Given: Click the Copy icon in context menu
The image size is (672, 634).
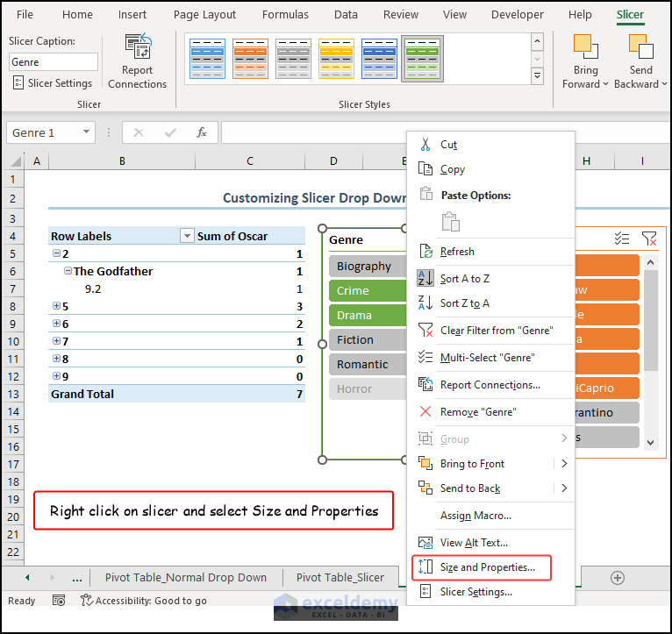Looking at the screenshot, I should click(x=425, y=168).
